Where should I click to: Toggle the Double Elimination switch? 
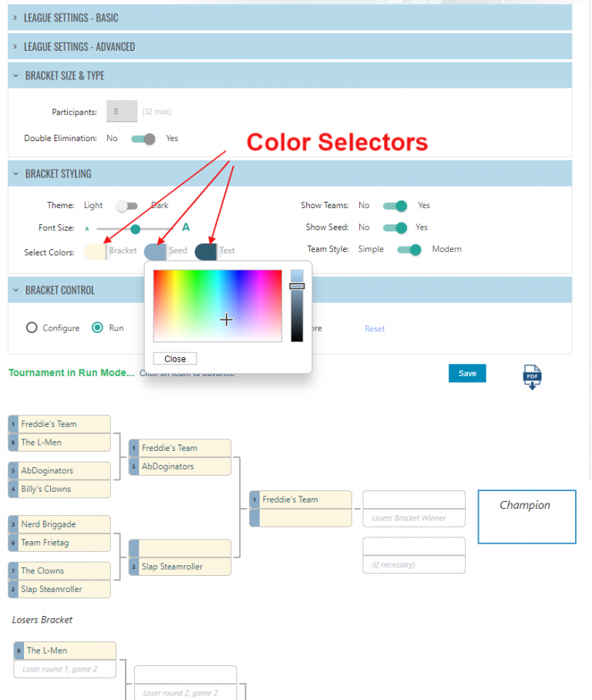point(143,139)
